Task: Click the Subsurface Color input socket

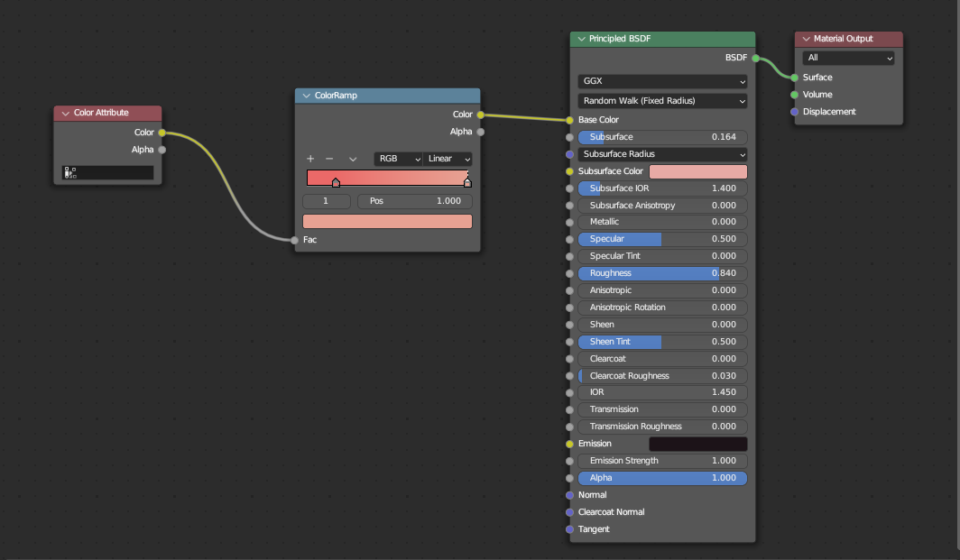Action: (x=570, y=171)
